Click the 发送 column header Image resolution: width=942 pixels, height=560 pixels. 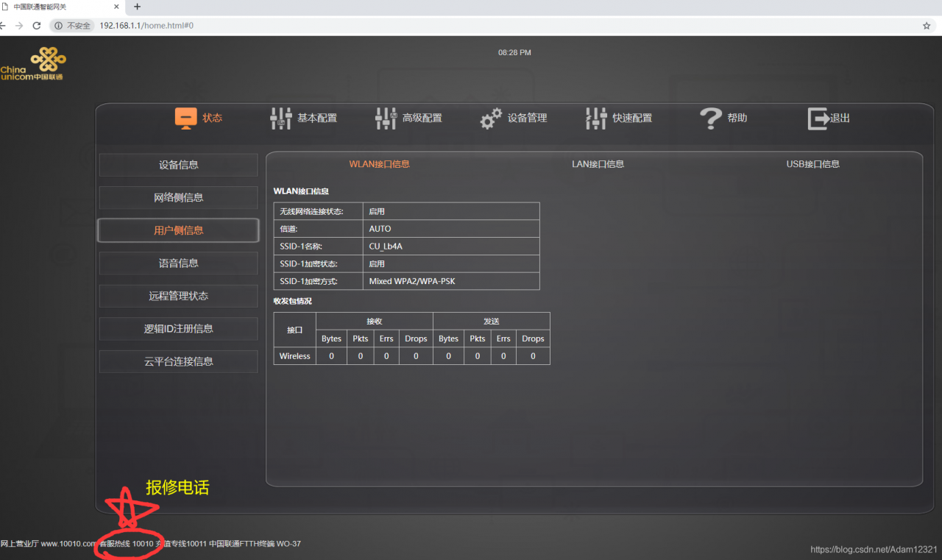tap(492, 322)
